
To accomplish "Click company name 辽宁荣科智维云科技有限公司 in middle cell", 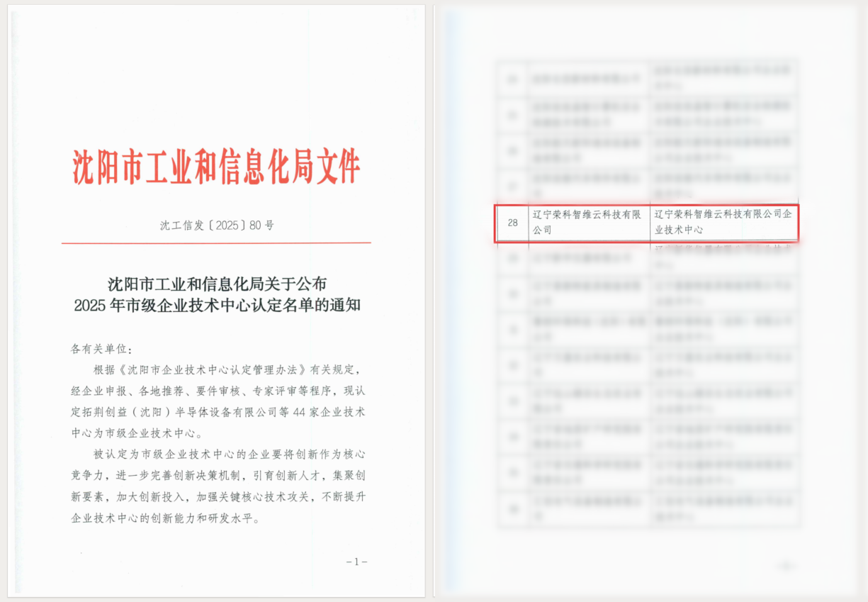I will click(x=587, y=222).
